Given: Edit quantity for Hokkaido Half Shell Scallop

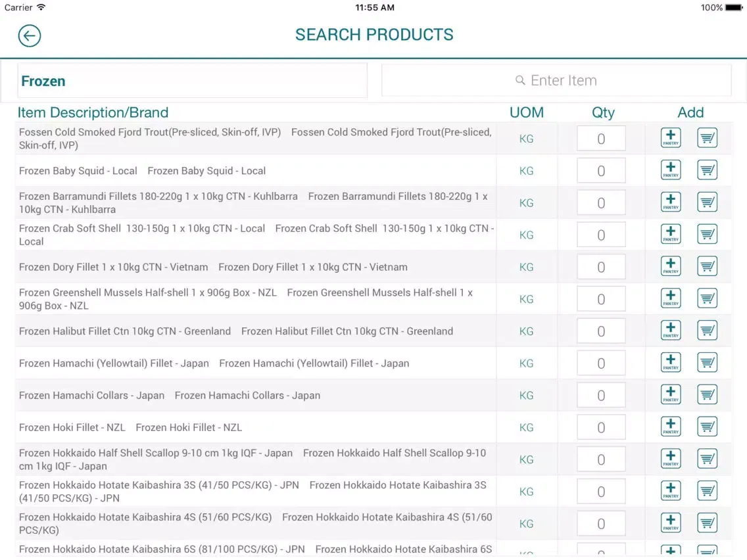Looking at the screenshot, I should 601,459.
